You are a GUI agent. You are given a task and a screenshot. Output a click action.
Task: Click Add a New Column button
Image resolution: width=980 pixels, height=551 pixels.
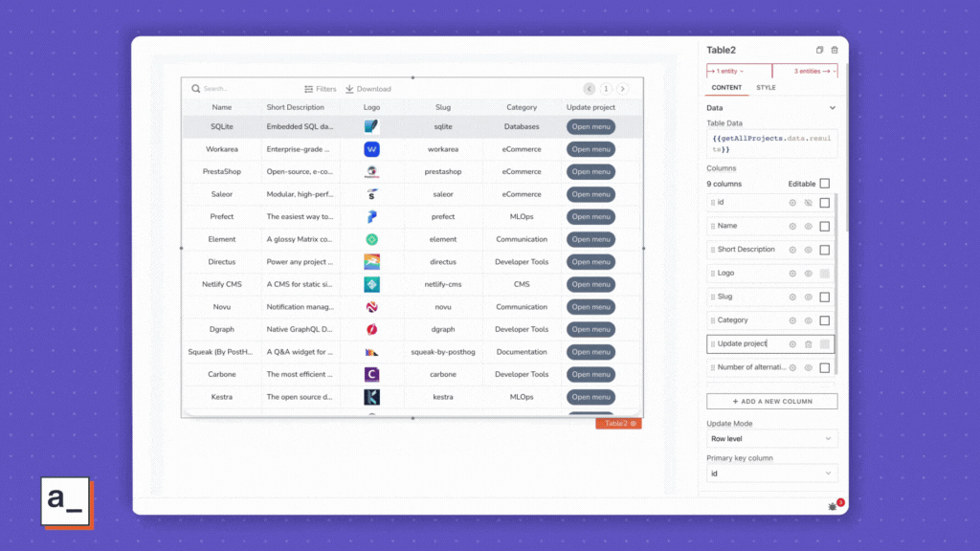pos(771,401)
